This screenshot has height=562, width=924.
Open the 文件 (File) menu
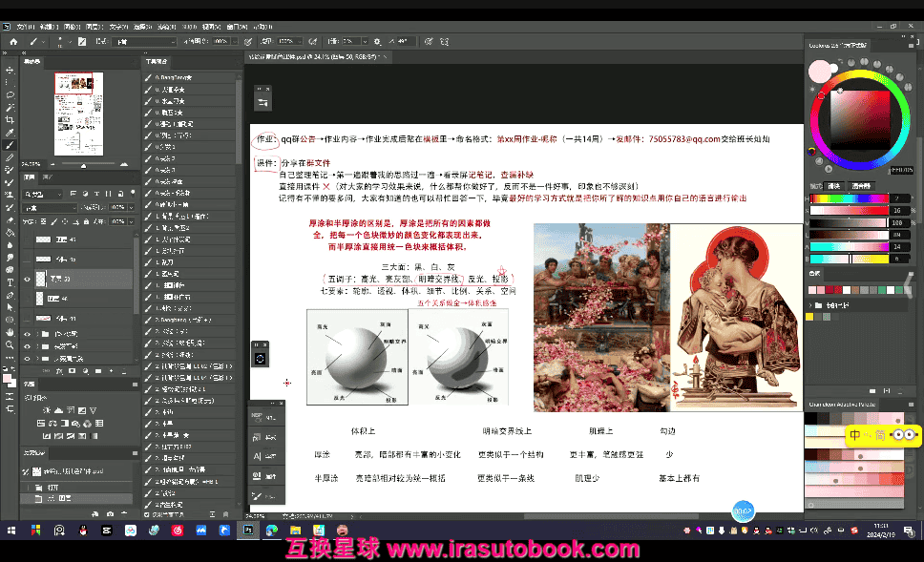tap(25, 27)
